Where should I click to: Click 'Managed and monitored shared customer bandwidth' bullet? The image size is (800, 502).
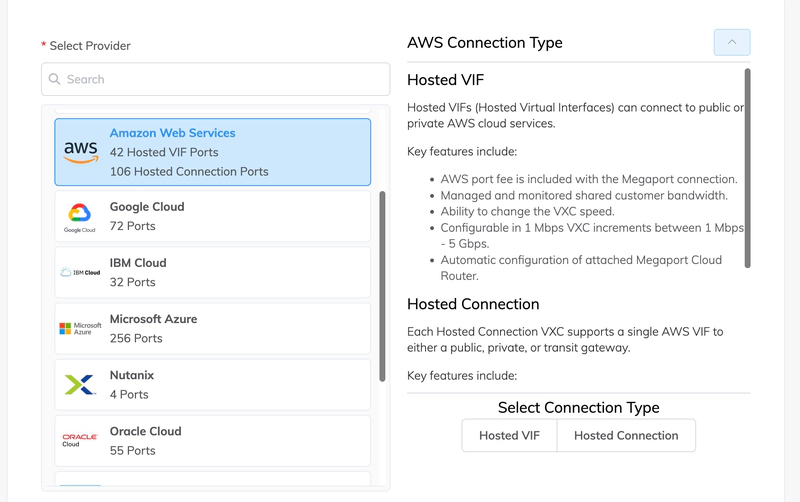(584, 195)
